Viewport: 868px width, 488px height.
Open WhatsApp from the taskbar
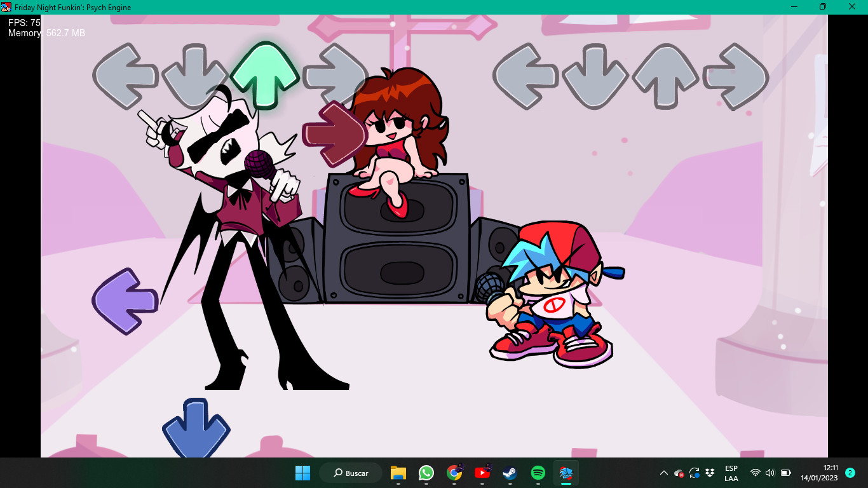[x=426, y=473]
